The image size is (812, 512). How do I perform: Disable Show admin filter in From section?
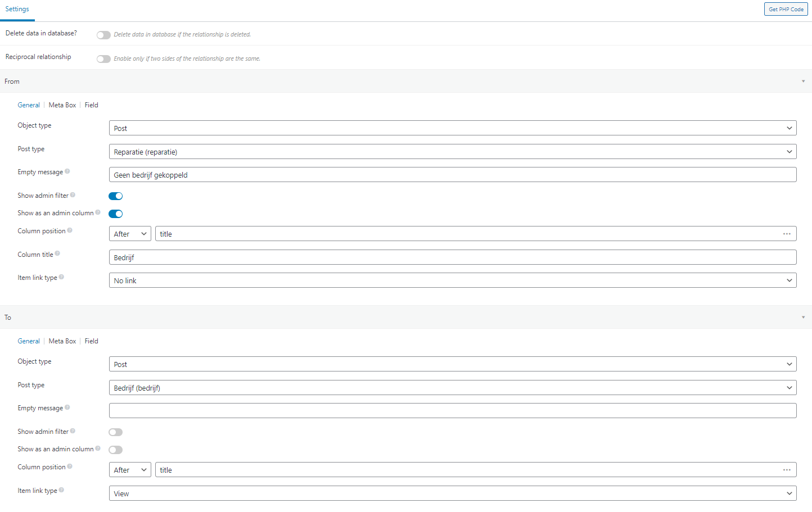click(115, 196)
